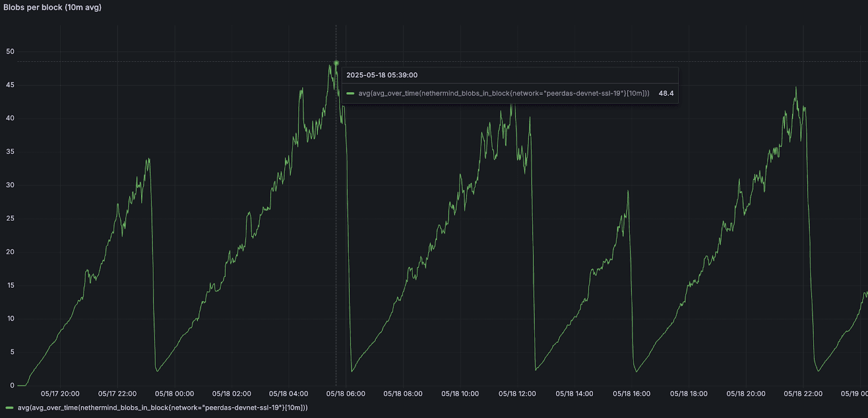Viewport: 868px width, 418px height.
Task: Click the "Blobs per block (10m avg)" panel title
Action: [53, 8]
